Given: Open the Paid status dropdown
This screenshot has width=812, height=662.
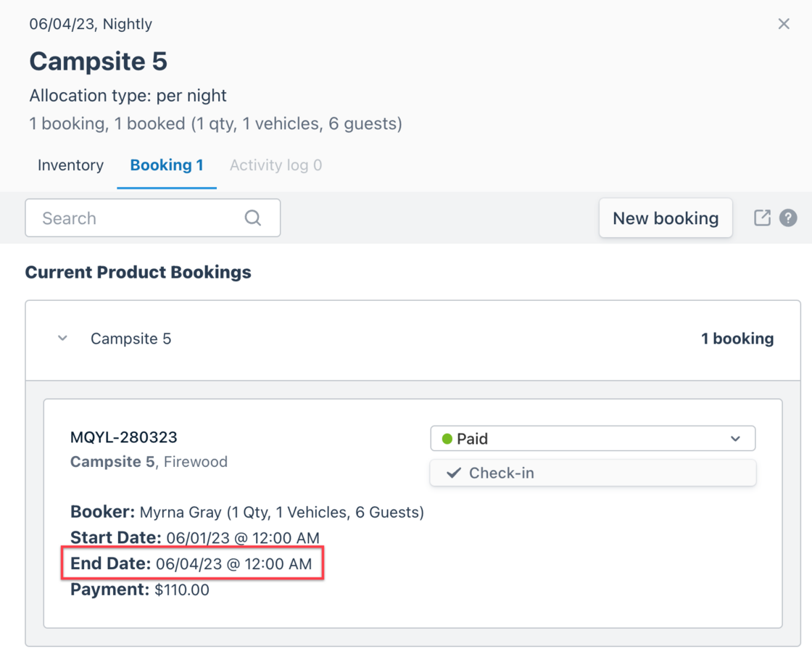Looking at the screenshot, I should [x=592, y=439].
